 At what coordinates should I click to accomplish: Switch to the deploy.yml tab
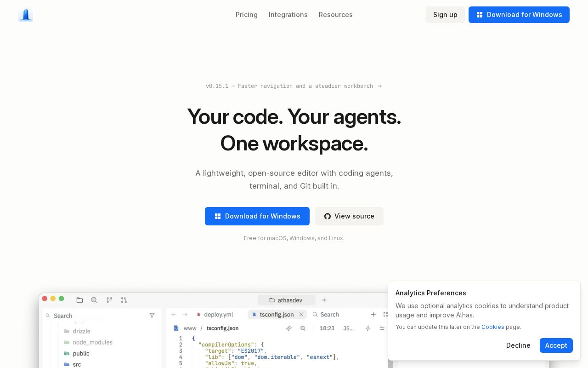coord(215,315)
